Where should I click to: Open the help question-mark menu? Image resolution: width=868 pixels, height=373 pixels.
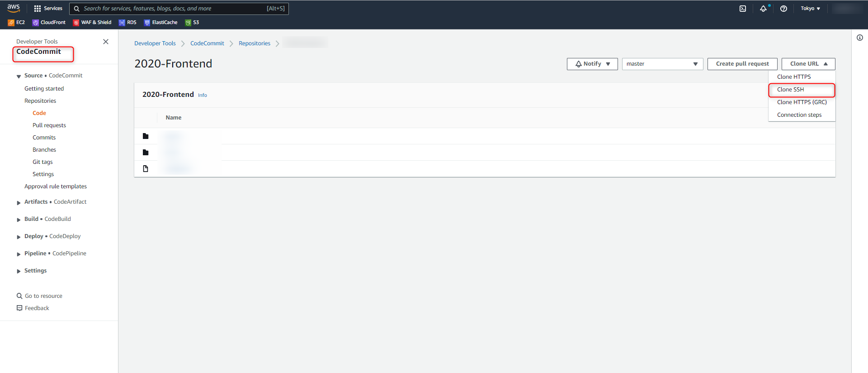click(783, 9)
